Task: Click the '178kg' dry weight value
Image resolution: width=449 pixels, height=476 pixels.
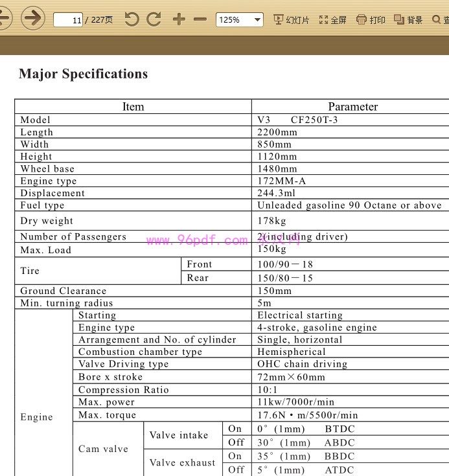Action: point(271,221)
